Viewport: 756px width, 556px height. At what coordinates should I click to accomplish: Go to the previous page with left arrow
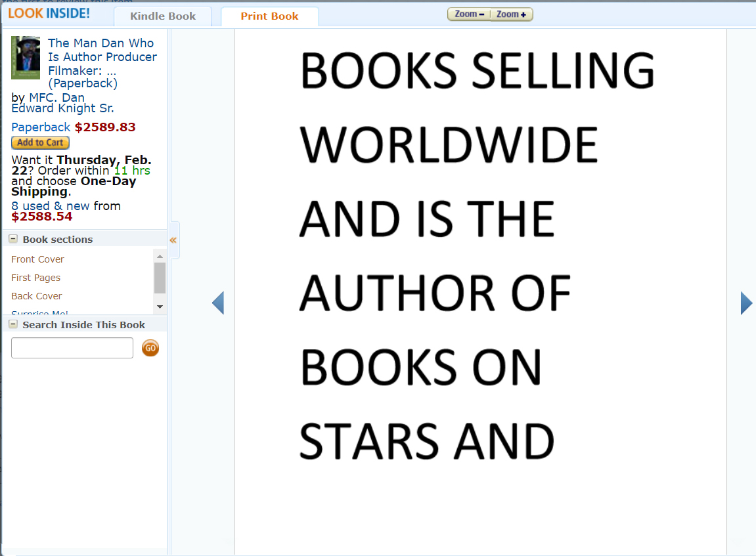point(218,303)
